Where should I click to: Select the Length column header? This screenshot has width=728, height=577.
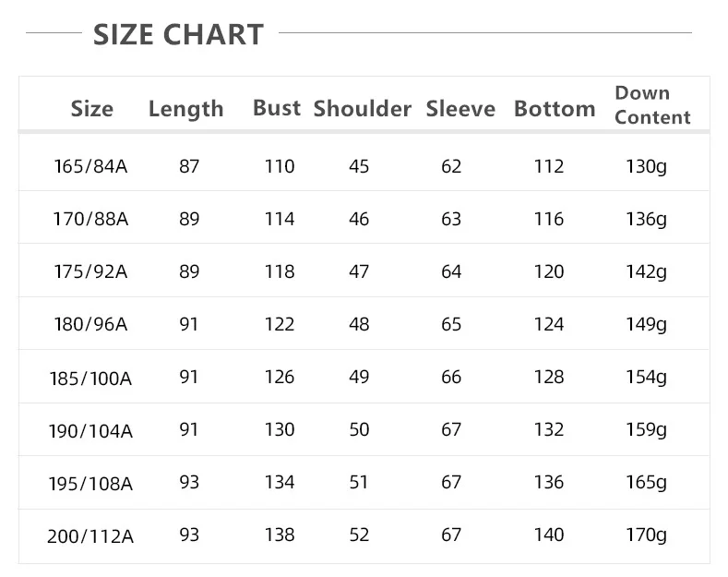point(186,110)
